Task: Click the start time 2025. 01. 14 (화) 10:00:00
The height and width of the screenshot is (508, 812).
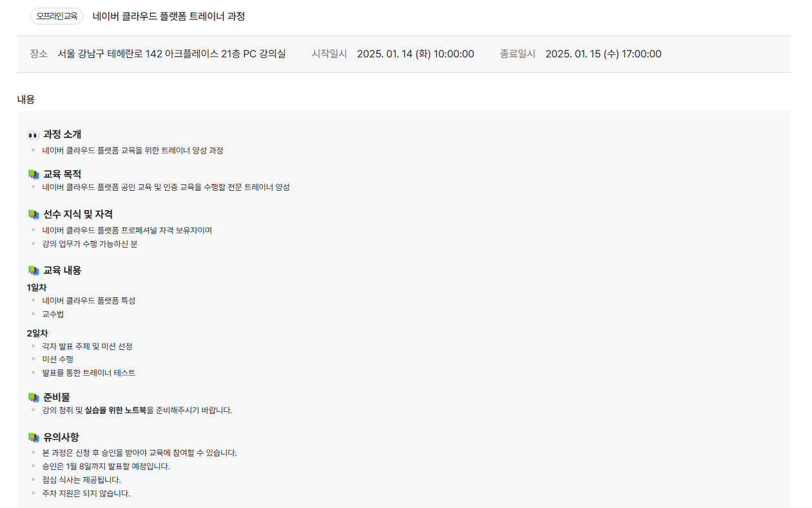Action: pos(416,54)
